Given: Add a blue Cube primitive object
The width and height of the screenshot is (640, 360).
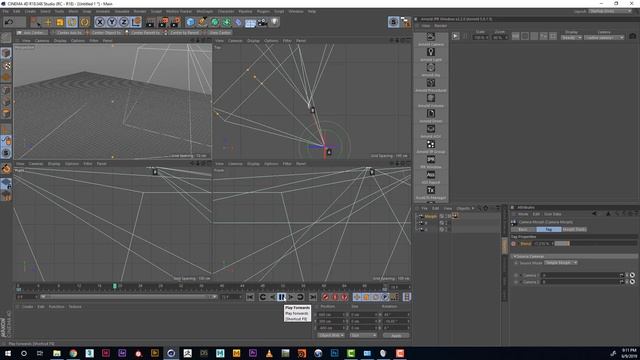Looking at the screenshot, I should 190,22.
